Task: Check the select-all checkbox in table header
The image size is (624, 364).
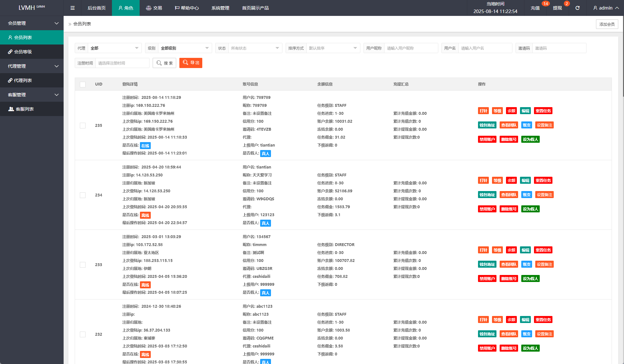Action: [83, 85]
